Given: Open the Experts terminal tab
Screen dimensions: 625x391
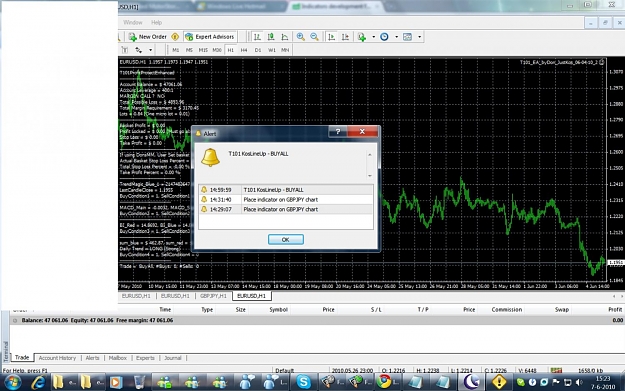Looking at the screenshot, I should [x=145, y=358].
